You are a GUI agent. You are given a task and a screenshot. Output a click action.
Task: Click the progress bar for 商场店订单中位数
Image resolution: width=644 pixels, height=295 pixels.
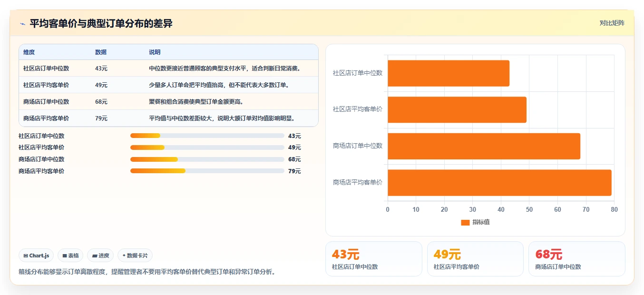(x=207, y=159)
